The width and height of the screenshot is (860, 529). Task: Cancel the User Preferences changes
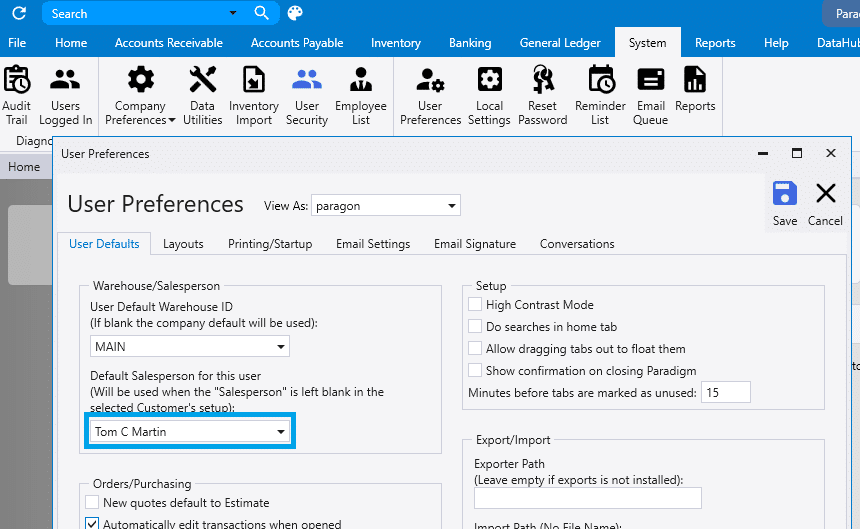[825, 203]
